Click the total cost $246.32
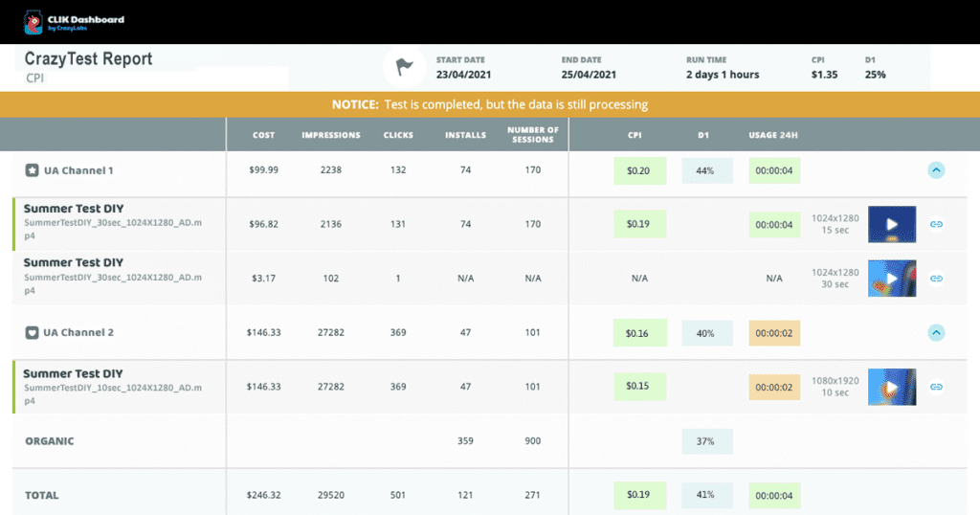This screenshot has height=515, width=980. pyautogui.click(x=264, y=495)
